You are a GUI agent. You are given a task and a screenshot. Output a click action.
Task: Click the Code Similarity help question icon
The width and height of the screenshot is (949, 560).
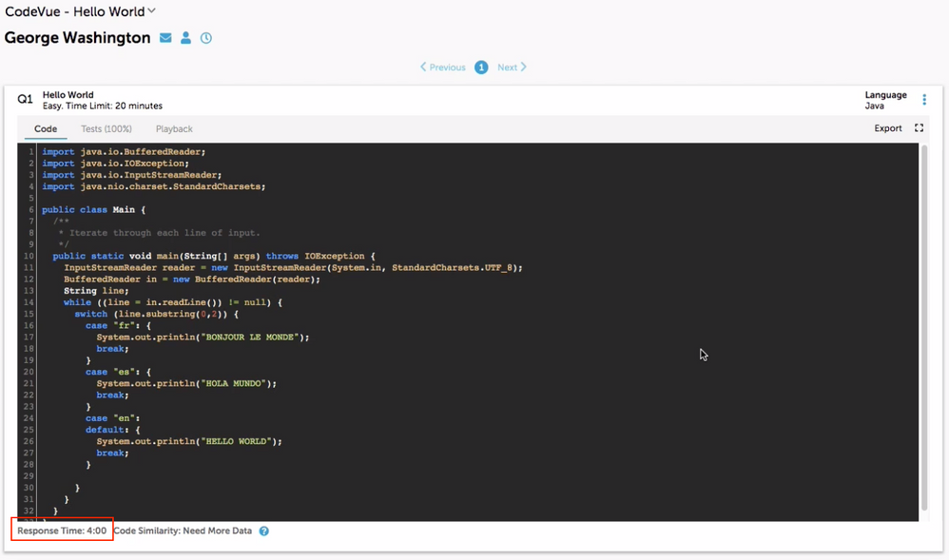pos(264,531)
